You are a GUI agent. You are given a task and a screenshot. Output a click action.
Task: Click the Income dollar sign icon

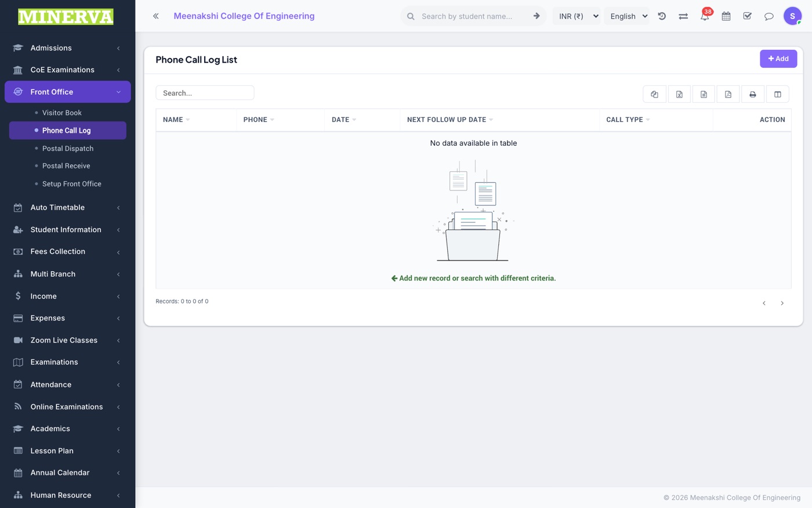(18, 296)
